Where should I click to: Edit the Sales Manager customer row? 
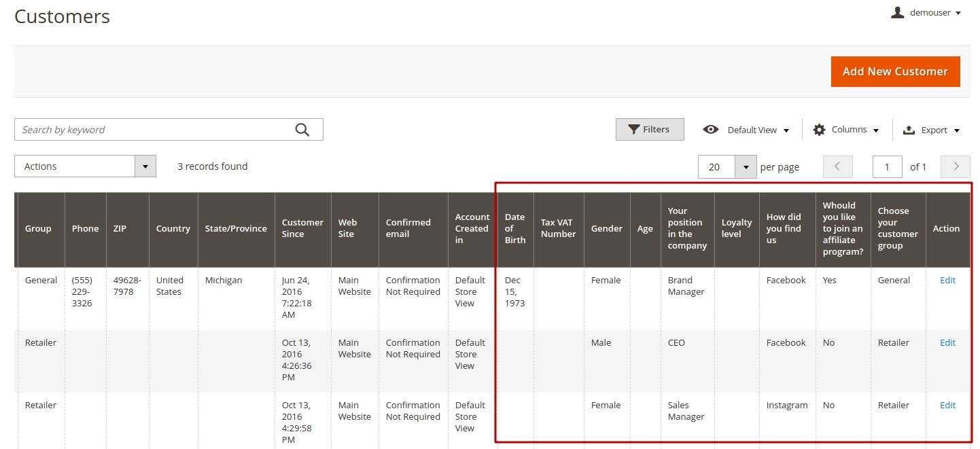[947, 405]
